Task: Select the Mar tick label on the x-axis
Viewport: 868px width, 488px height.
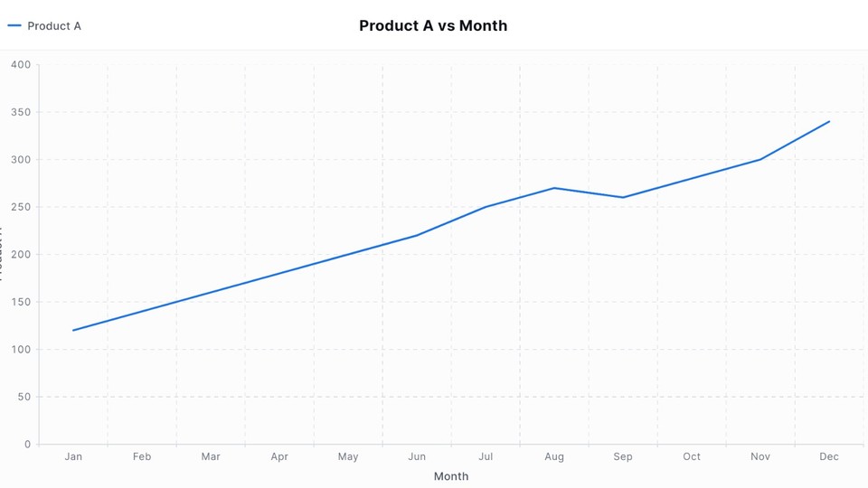Action: tap(211, 456)
